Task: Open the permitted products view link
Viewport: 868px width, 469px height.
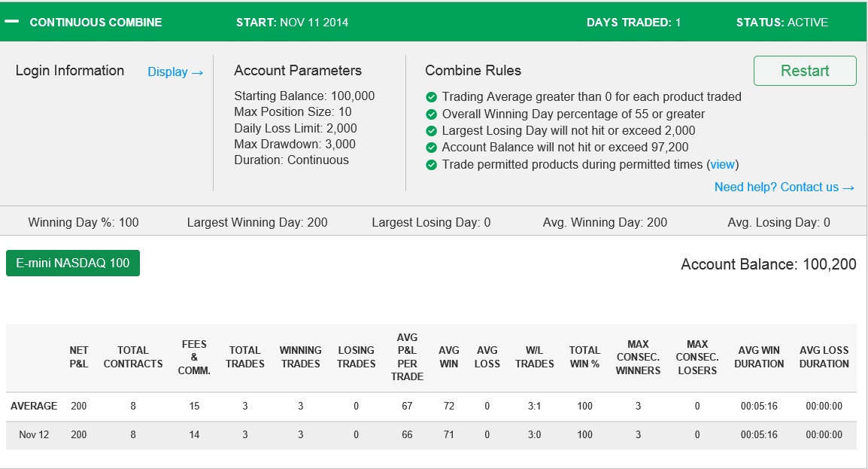Action: pos(722,164)
